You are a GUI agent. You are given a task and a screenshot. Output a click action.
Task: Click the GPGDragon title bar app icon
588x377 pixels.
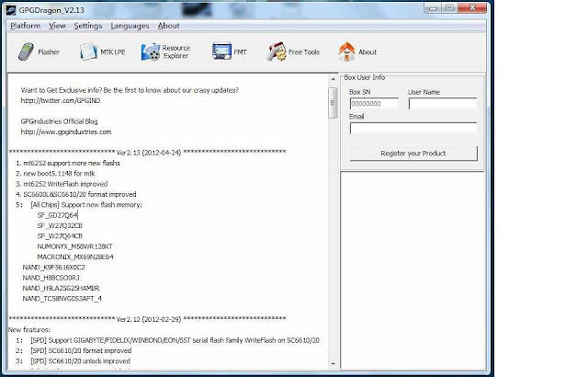(11, 10)
